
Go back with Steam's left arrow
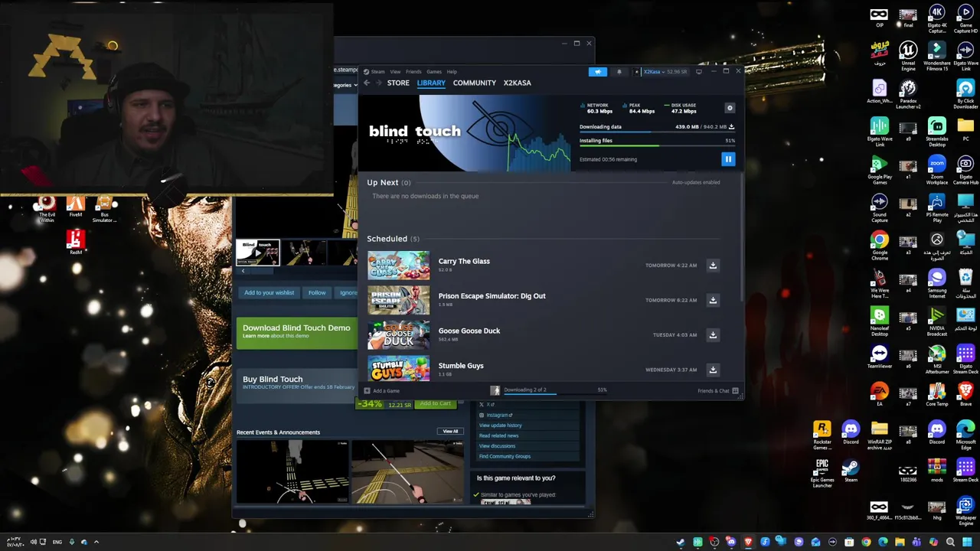coord(367,83)
